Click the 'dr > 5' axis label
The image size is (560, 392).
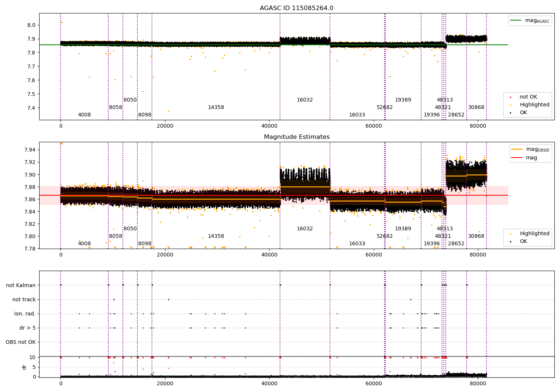pos(28,328)
